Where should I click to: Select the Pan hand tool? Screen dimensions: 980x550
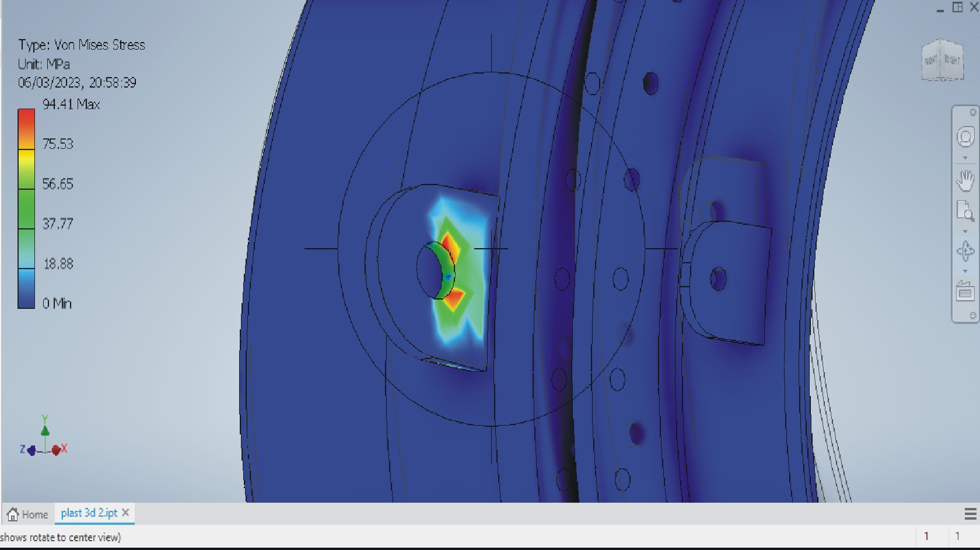(x=965, y=180)
